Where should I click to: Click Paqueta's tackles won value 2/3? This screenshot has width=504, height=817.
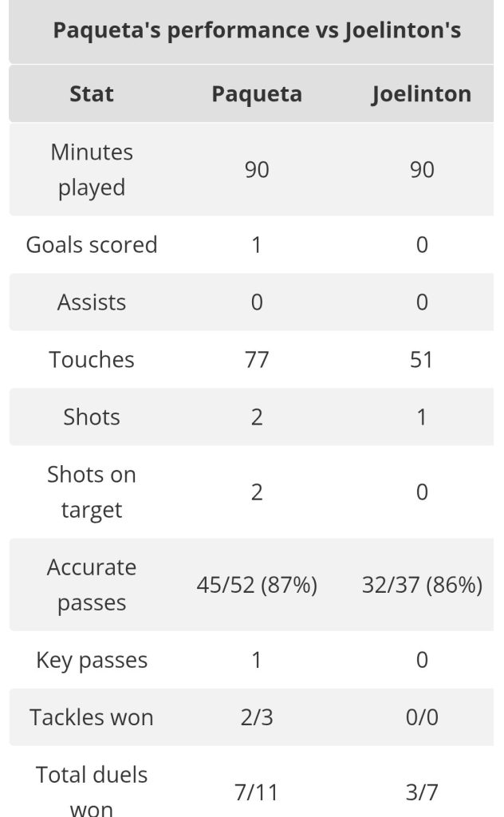[x=257, y=717]
